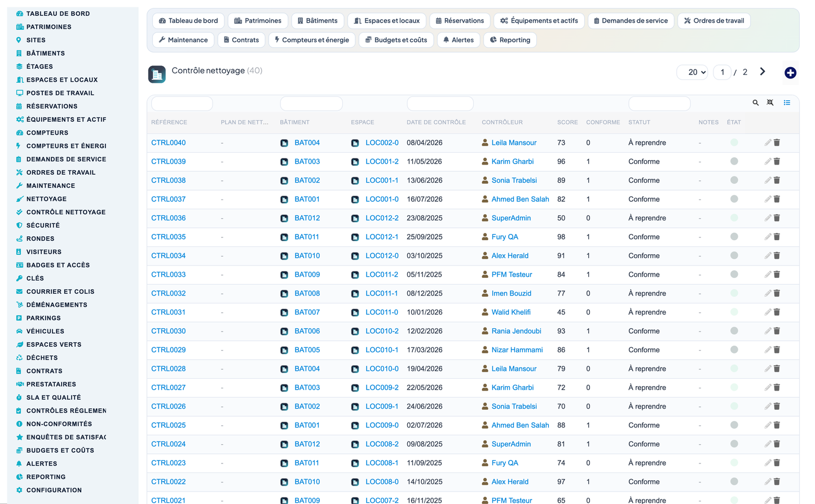This screenshot has width=815, height=504.
Task: Edit row CTRL0037 using the pencil icon
Action: [x=768, y=199]
